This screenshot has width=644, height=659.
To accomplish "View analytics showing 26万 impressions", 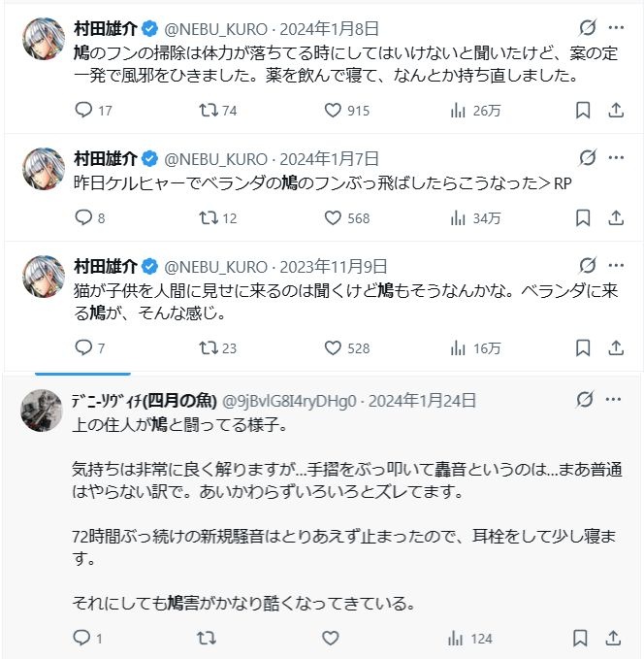I will [x=475, y=111].
